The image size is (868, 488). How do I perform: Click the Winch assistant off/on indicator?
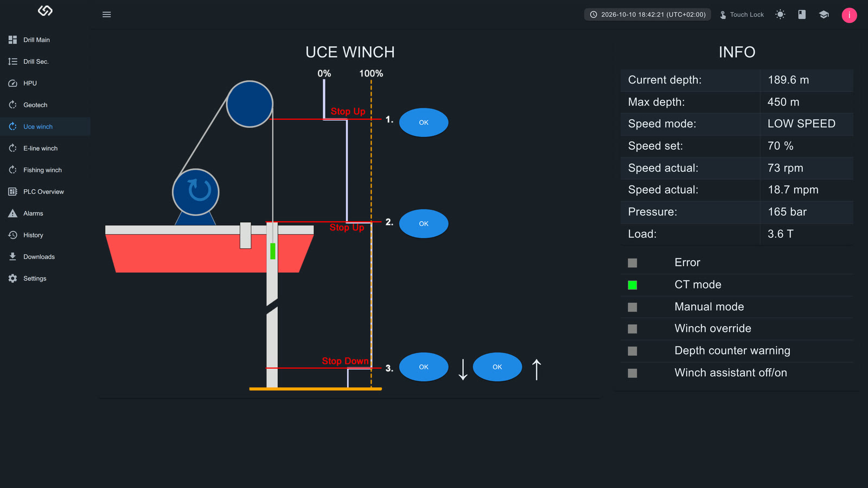633,373
